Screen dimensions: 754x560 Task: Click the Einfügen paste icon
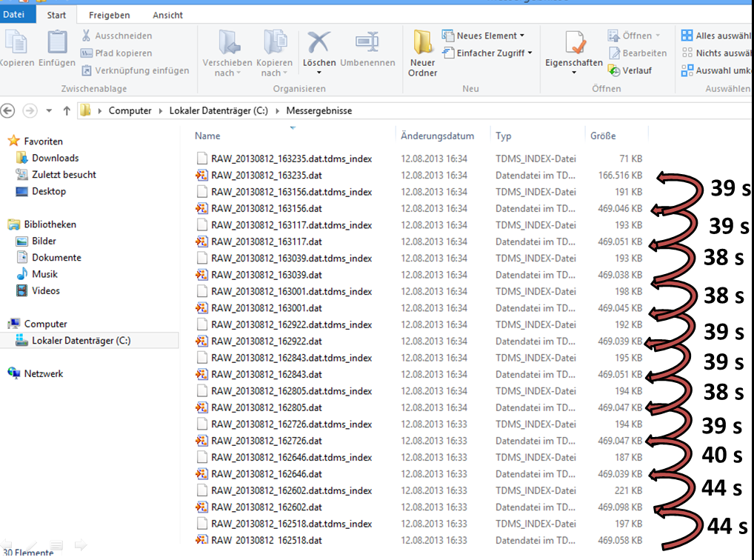pos(57,42)
